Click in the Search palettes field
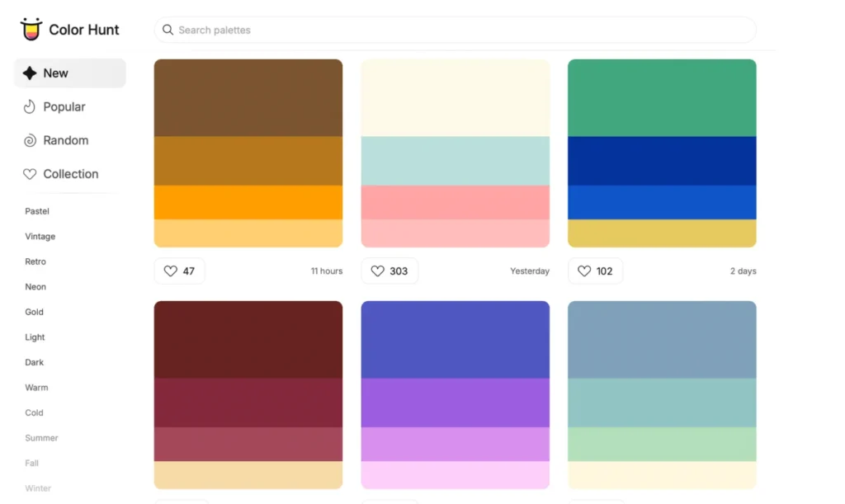This screenshot has height=504, width=845. (x=454, y=30)
